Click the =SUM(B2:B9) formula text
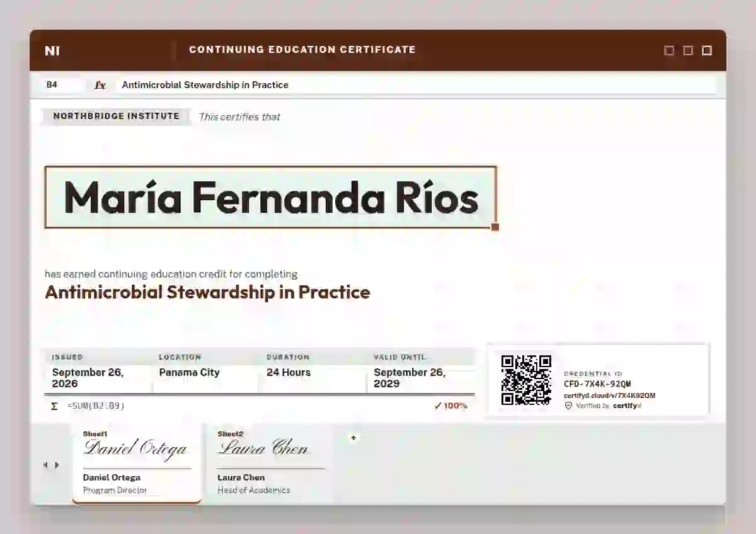The image size is (756, 534). coord(96,406)
